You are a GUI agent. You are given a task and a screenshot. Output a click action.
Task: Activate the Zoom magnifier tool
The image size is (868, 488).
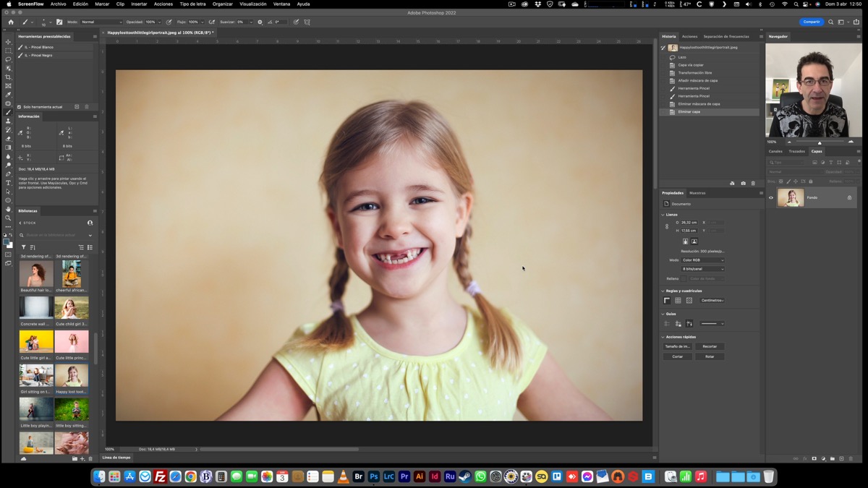[x=8, y=218]
